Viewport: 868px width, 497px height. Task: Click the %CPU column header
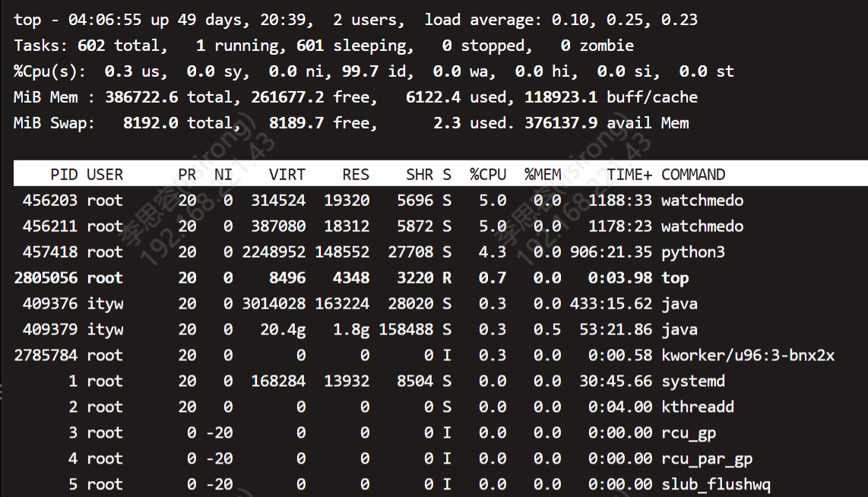pyautogui.click(x=487, y=175)
